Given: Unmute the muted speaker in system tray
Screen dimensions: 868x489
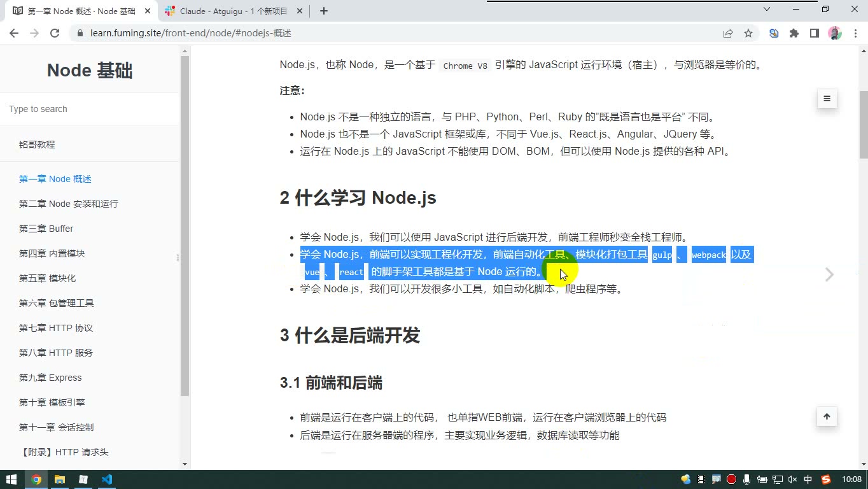Looking at the screenshot, I should pyautogui.click(x=792, y=479).
